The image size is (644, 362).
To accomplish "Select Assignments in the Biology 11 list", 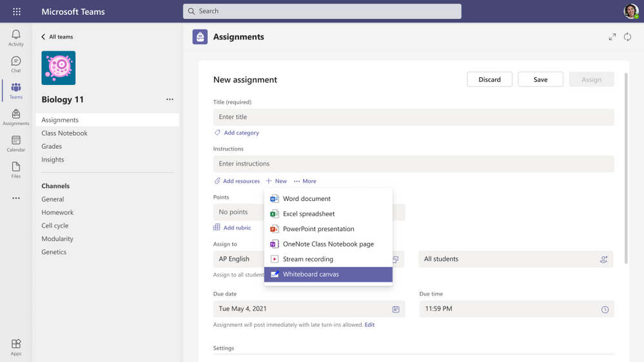I will [108, 120].
